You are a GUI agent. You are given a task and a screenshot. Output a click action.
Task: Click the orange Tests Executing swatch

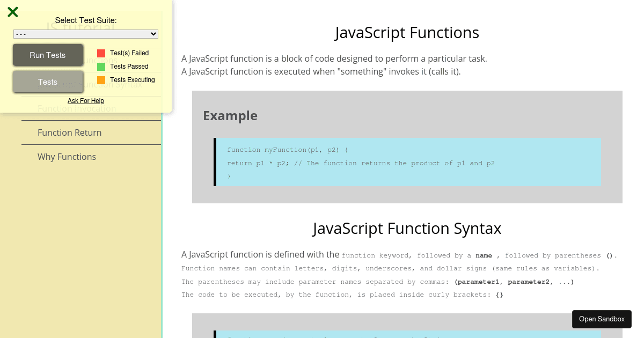(x=101, y=80)
